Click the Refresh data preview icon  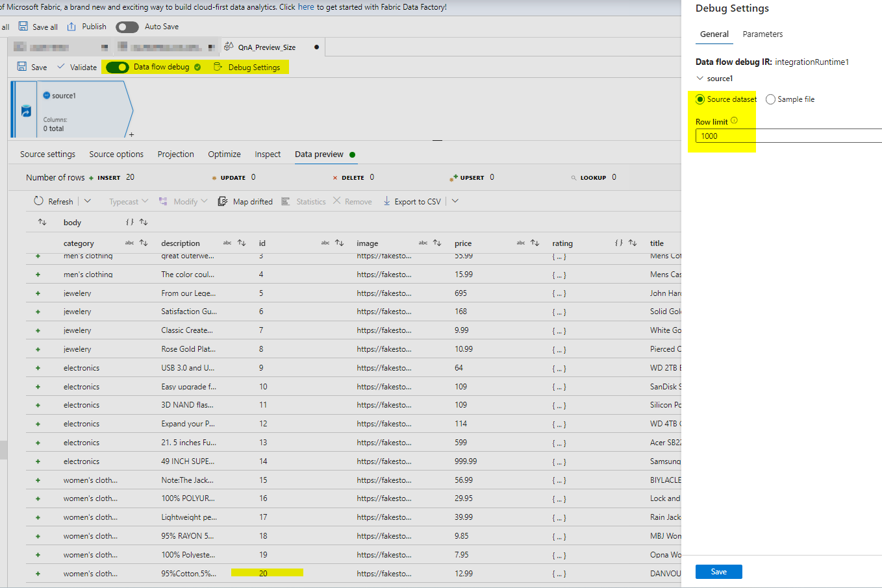tap(39, 201)
